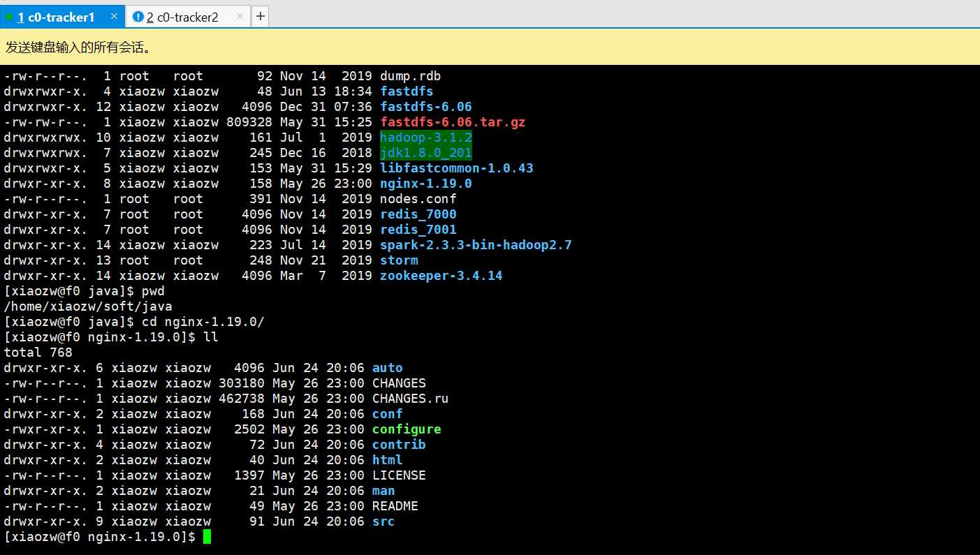Screen dimensions: 980x555
Task: Select the nodes.conf file name
Action: pos(418,199)
